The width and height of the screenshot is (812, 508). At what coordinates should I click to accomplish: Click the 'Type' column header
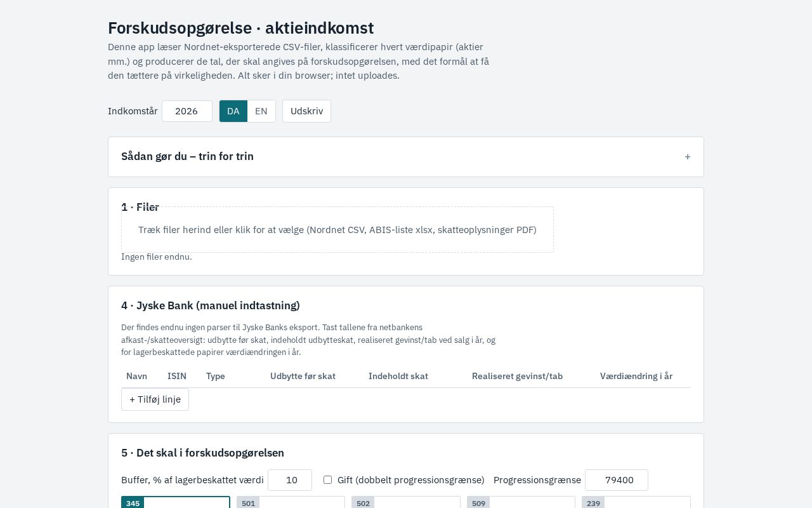coord(216,376)
